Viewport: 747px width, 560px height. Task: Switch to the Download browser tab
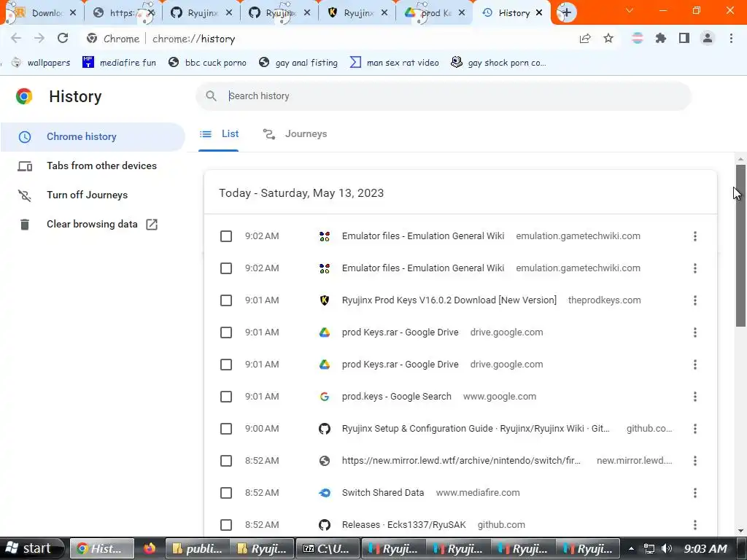(x=45, y=13)
